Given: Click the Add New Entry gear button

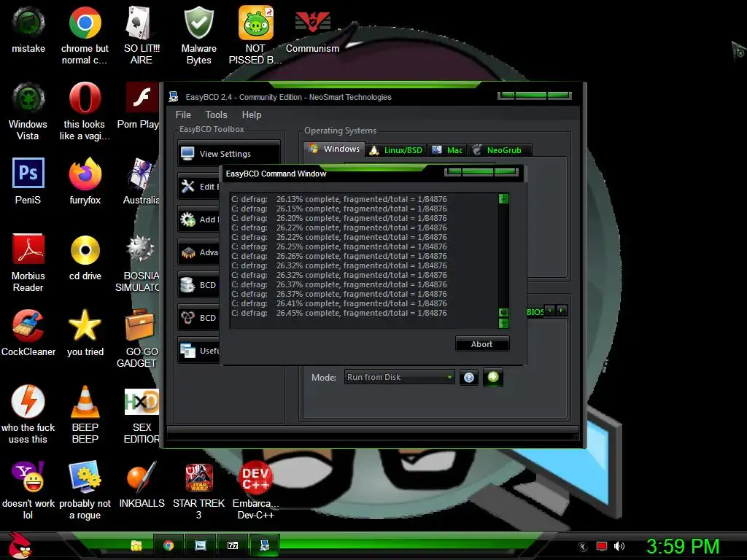Looking at the screenshot, I should click(199, 219).
